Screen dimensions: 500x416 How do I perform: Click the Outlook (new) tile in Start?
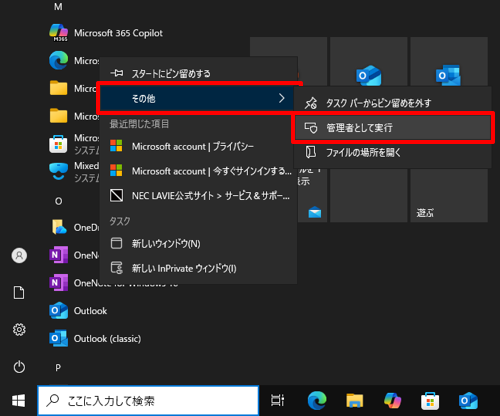[x=368, y=61]
